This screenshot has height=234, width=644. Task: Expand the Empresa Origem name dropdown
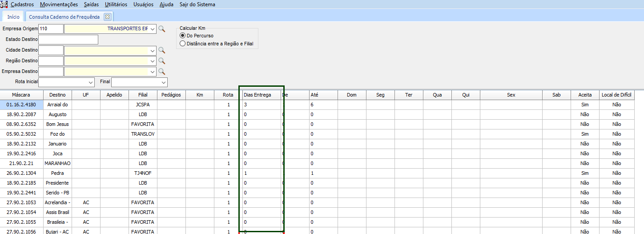click(x=153, y=29)
